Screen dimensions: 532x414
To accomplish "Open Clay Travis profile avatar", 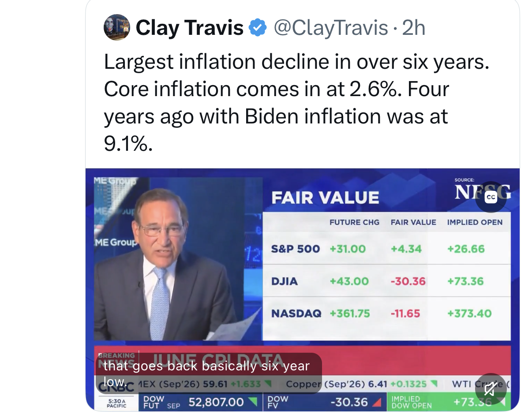I will pyautogui.click(x=116, y=27).
